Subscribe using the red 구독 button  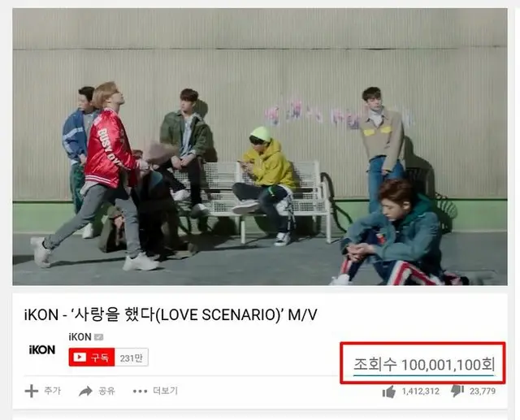(x=92, y=357)
